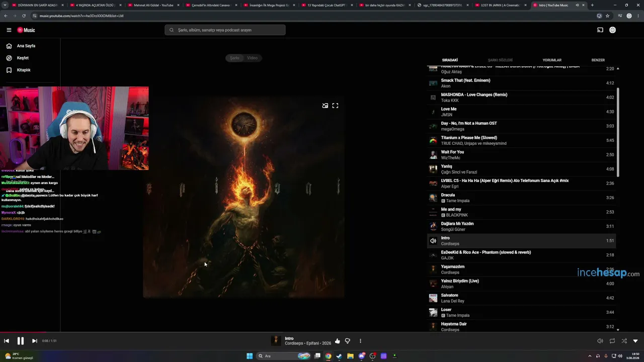Select the SIRADAKİ tab
The width and height of the screenshot is (644, 362).
[x=450, y=60]
